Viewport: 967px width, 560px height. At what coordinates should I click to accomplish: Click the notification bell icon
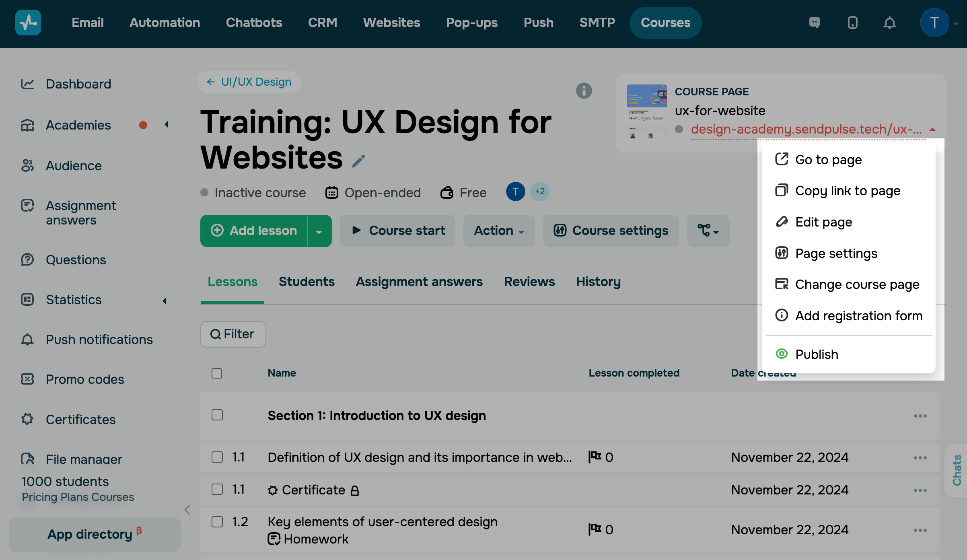coord(889,23)
